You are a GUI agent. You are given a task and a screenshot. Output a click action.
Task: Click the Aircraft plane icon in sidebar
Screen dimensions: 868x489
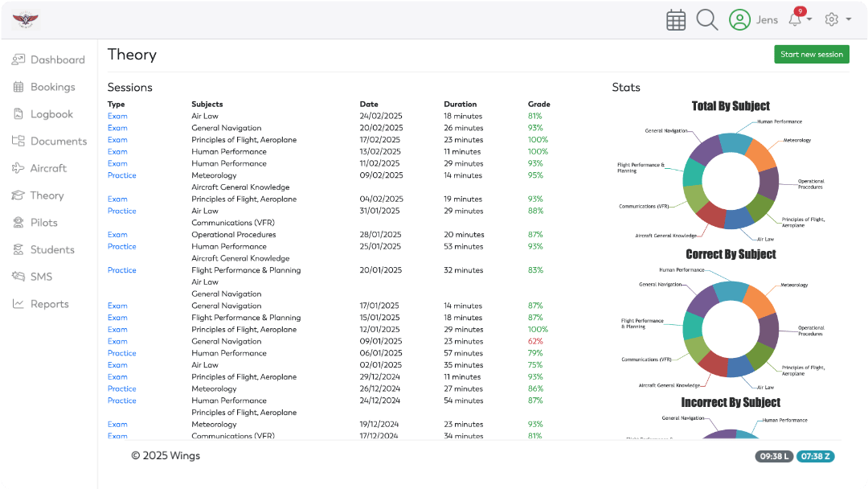click(x=18, y=168)
